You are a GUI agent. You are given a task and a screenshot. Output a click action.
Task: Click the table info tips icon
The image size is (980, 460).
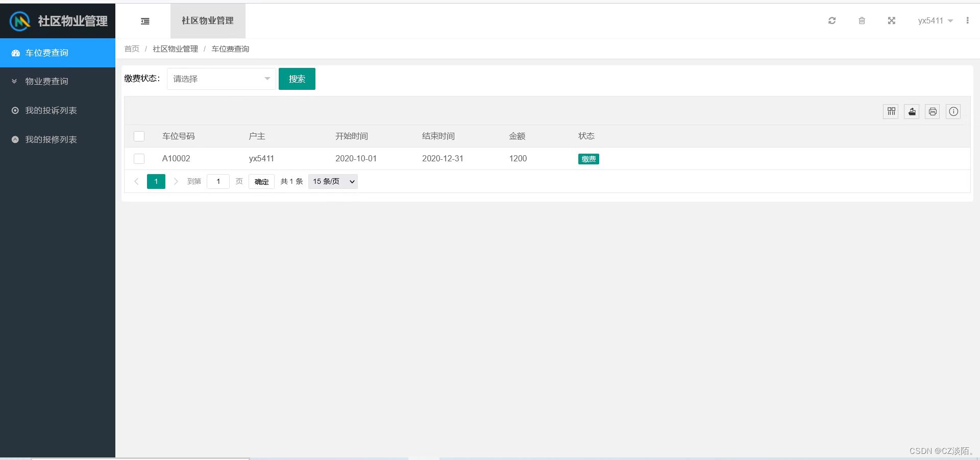coord(953,111)
